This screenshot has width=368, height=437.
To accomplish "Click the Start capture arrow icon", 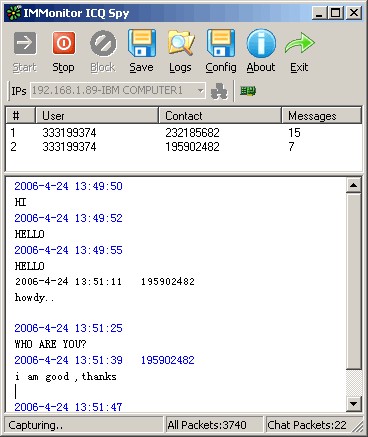I will 25,43.
